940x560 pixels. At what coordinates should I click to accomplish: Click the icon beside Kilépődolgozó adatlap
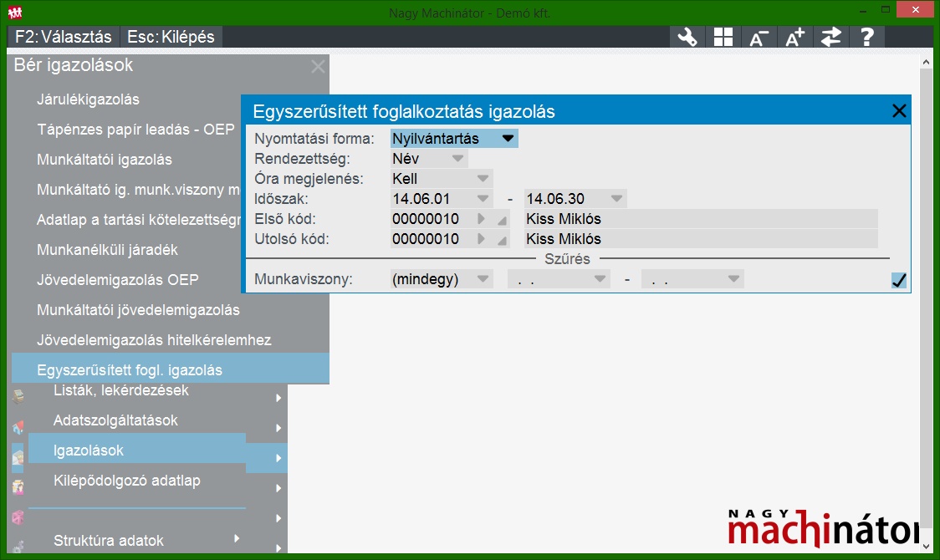coord(18,487)
